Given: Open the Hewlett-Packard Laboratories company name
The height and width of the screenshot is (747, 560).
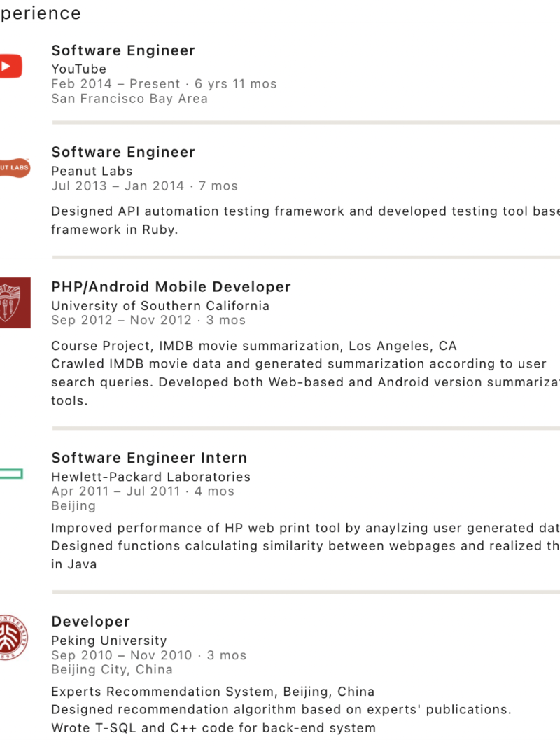Looking at the screenshot, I should click(x=150, y=477).
